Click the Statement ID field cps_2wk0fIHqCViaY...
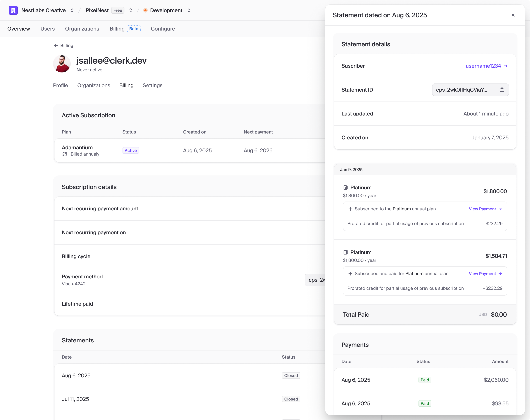Viewport: 530px width, 420px height. 470,90
